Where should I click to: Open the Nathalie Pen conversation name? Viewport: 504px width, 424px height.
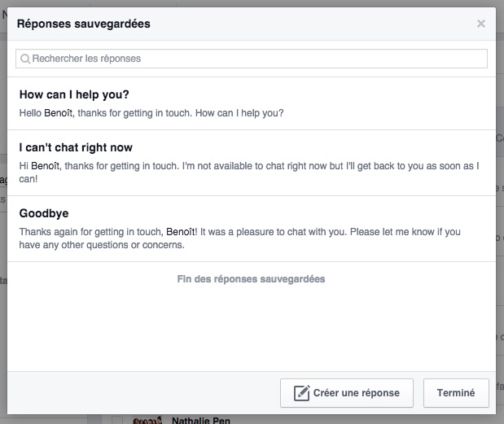pyautogui.click(x=201, y=421)
